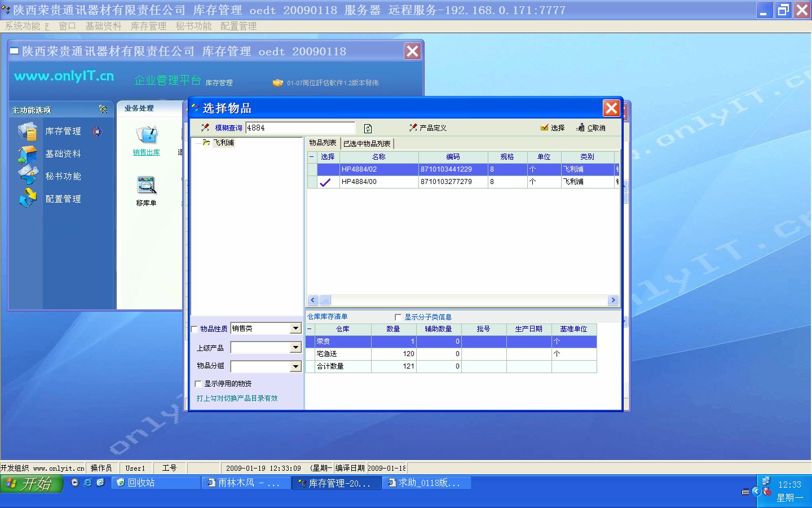Click the 模糊查询 fuzzy search icon
The image size is (812, 508).
click(206, 128)
